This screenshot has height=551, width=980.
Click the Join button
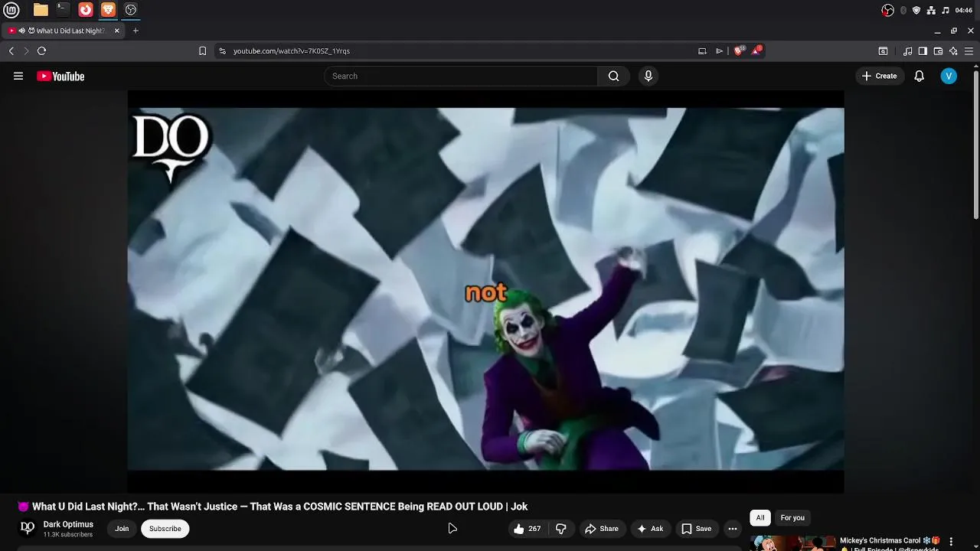[122, 529]
